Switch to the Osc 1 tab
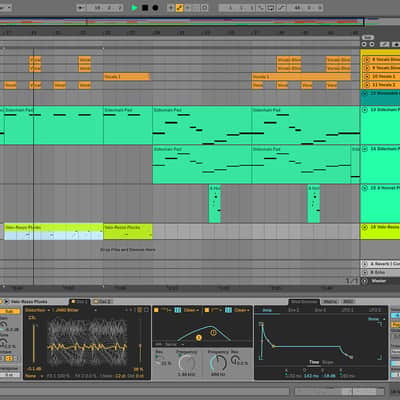This screenshot has height=400, width=400. tap(80, 302)
